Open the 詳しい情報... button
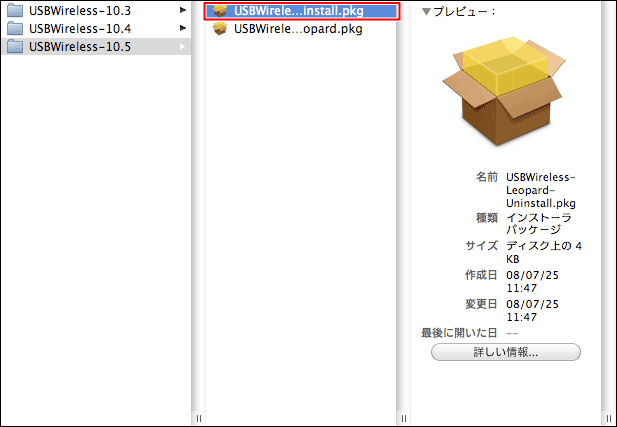This screenshot has height=427, width=617. pyautogui.click(x=506, y=352)
